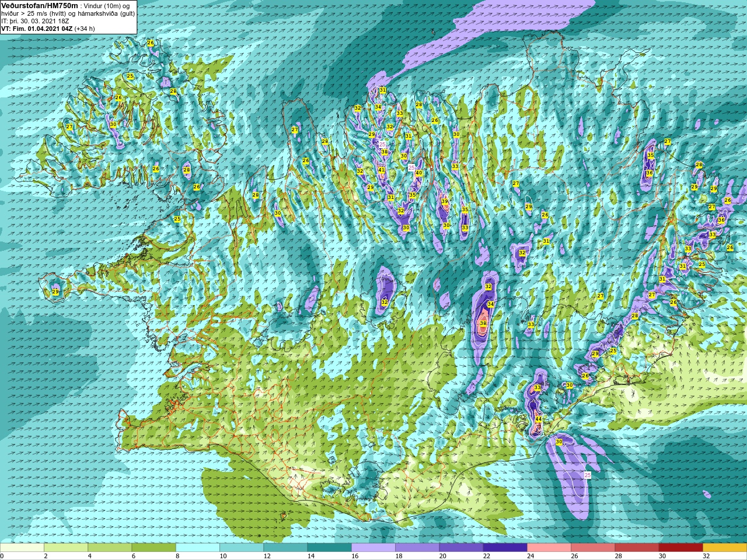The height and width of the screenshot is (560, 747).
Task: Click the yellow '40' gust label
Action: coord(419,173)
